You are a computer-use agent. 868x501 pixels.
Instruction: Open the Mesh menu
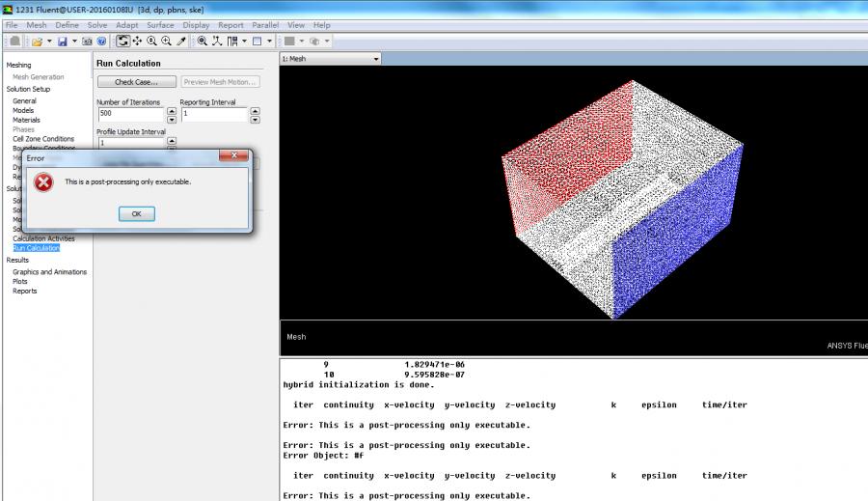click(37, 25)
